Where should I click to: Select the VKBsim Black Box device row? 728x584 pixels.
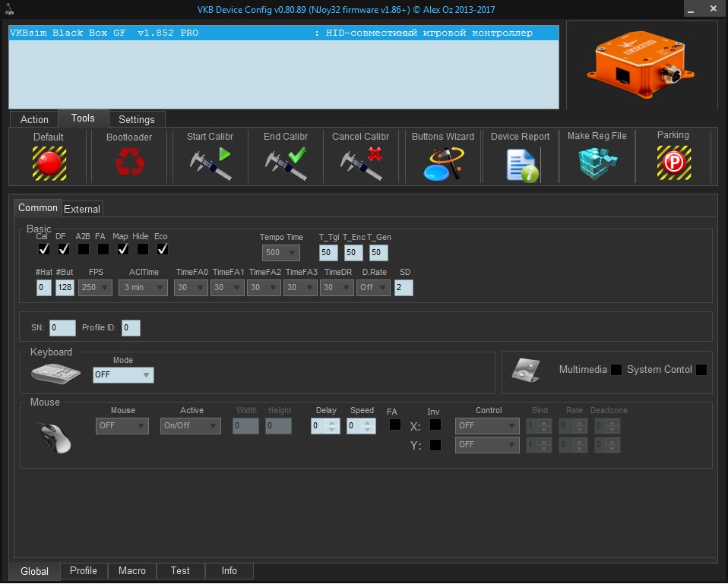pos(283,33)
